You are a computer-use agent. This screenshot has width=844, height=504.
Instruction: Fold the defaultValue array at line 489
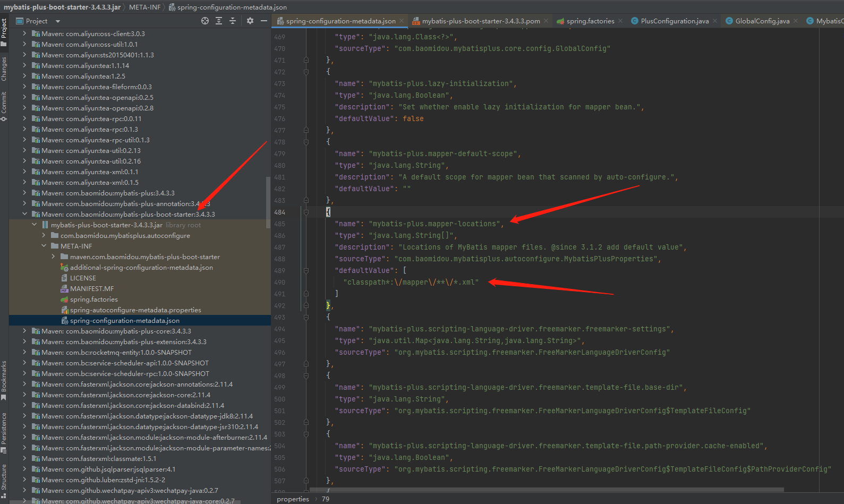coord(306,270)
